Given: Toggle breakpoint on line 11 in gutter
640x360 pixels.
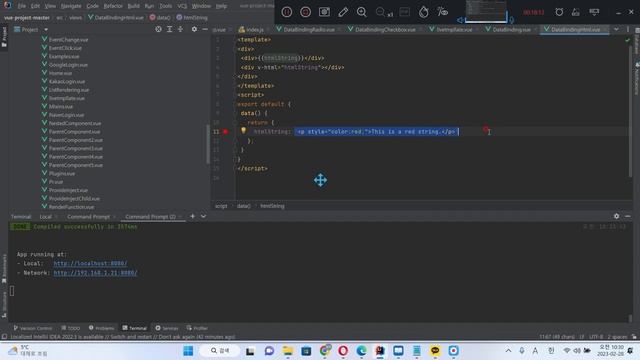Looking at the screenshot, I should pos(225,131).
